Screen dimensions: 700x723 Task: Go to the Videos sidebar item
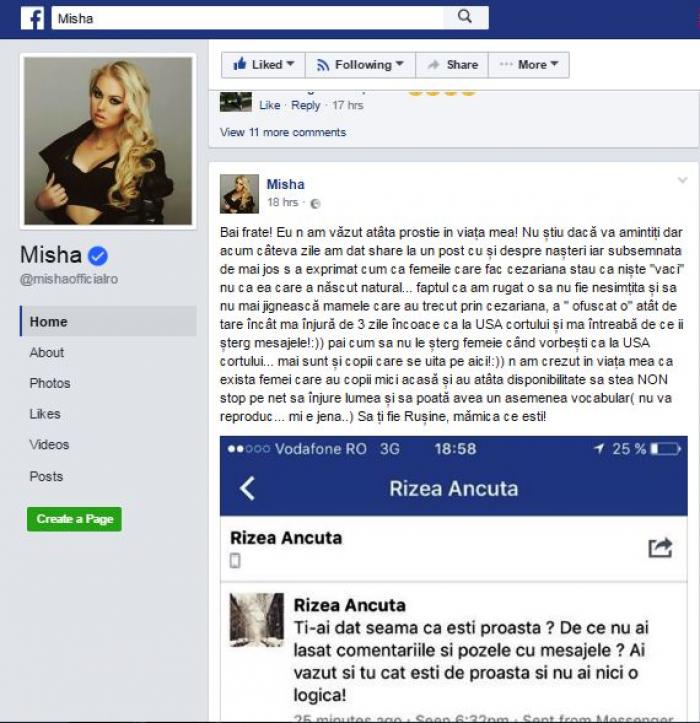[49, 444]
